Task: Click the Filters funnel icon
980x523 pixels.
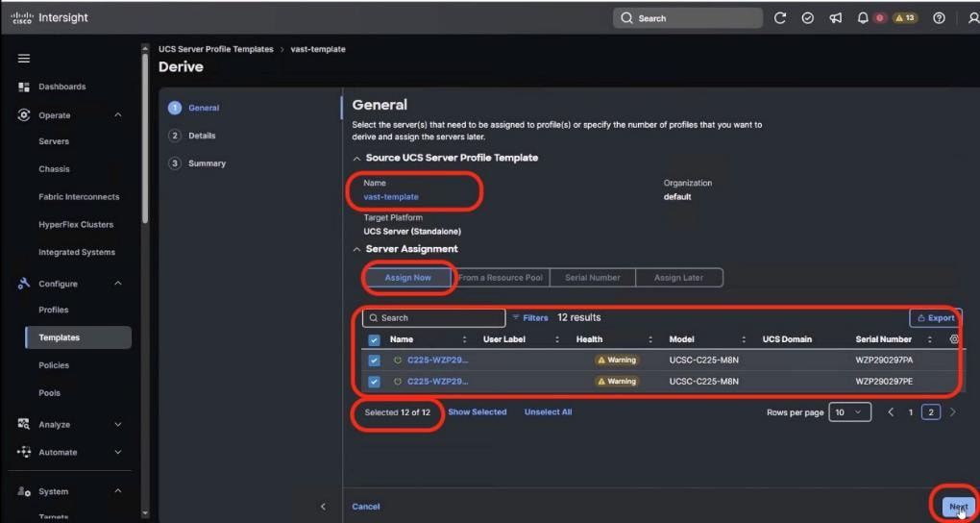Action: tap(516, 318)
